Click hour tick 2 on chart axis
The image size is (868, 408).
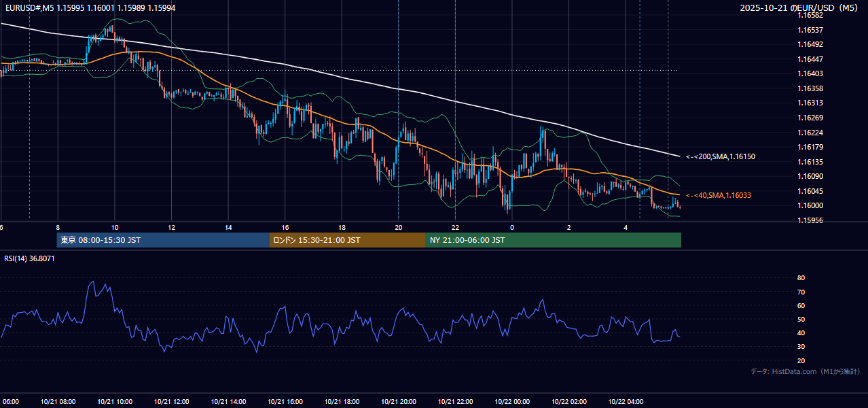pyautogui.click(x=569, y=227)
